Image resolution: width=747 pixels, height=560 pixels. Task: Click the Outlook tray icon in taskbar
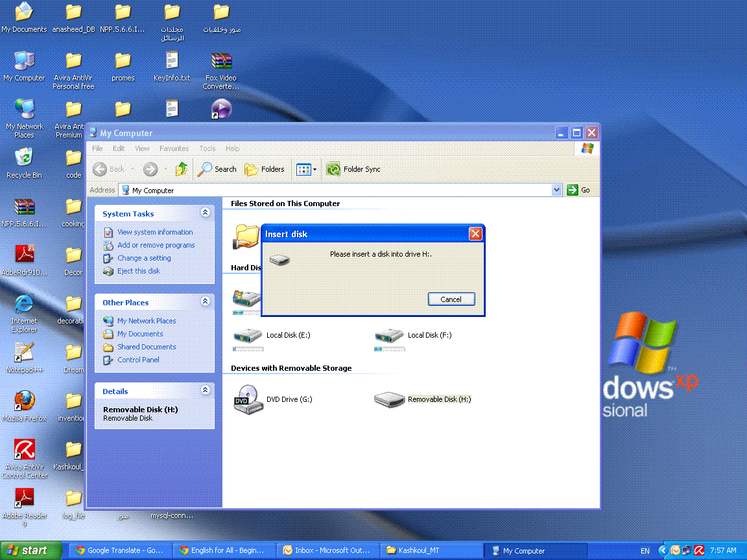coord(675,550)
